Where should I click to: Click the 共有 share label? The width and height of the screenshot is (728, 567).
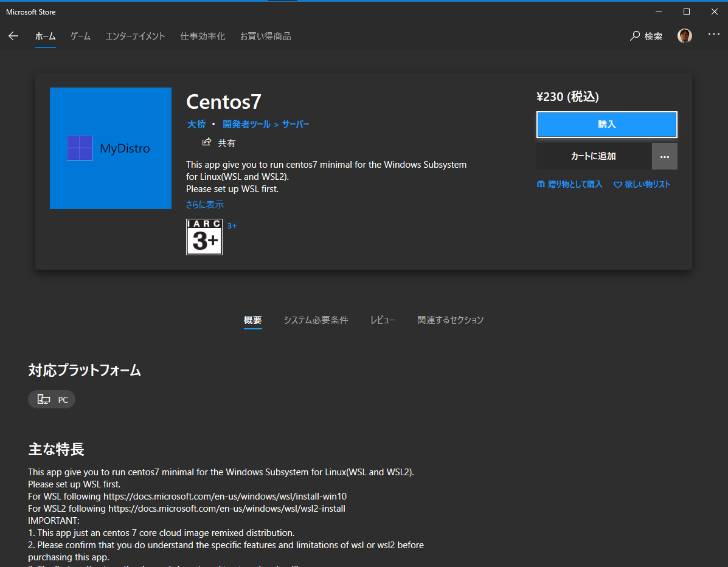(227, 143)
